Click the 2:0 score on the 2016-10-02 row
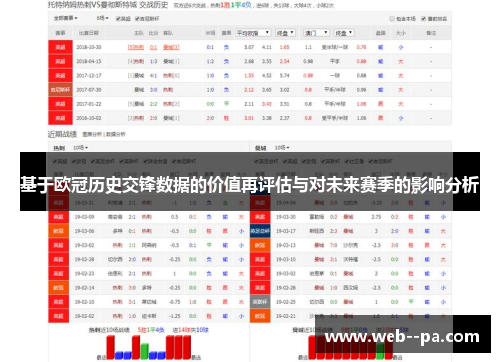500x362 pixels. pyautogui.click(x=153, y=118)
